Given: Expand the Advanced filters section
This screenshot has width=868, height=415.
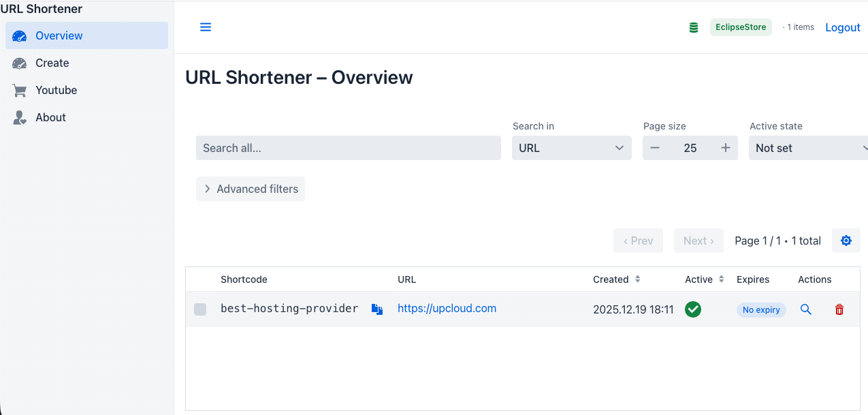Looking at the screenshot, I should point(251,189).
